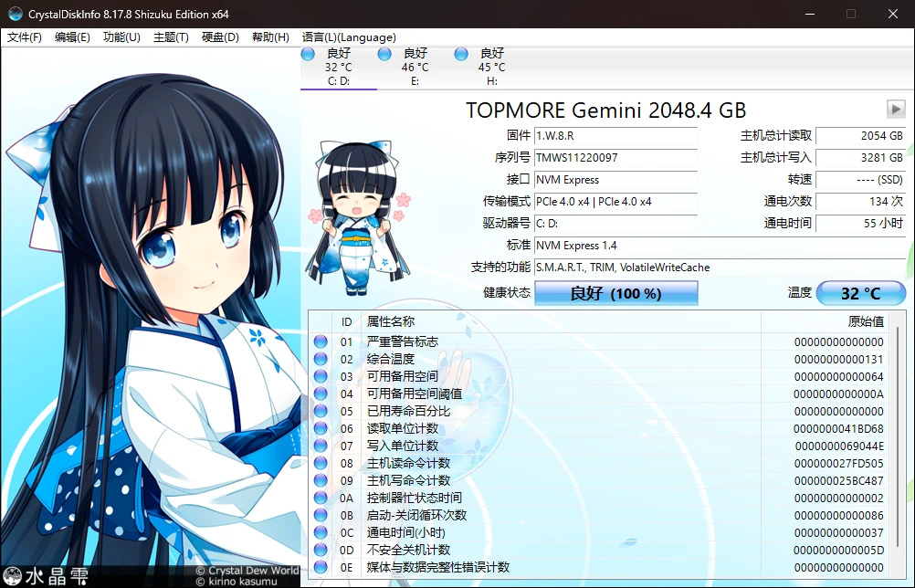Click status orb of attribute 04 可用备用空间阈值

[321, 394]
